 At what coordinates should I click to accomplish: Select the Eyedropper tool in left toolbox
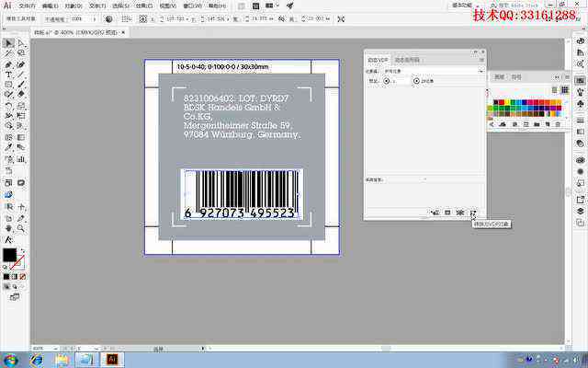(8, 147)
